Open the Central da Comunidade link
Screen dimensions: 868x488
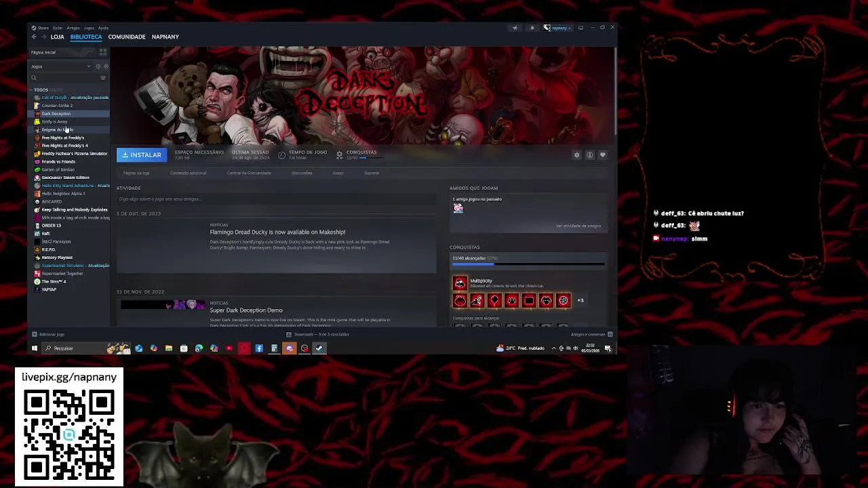click(x=249, y=173)
